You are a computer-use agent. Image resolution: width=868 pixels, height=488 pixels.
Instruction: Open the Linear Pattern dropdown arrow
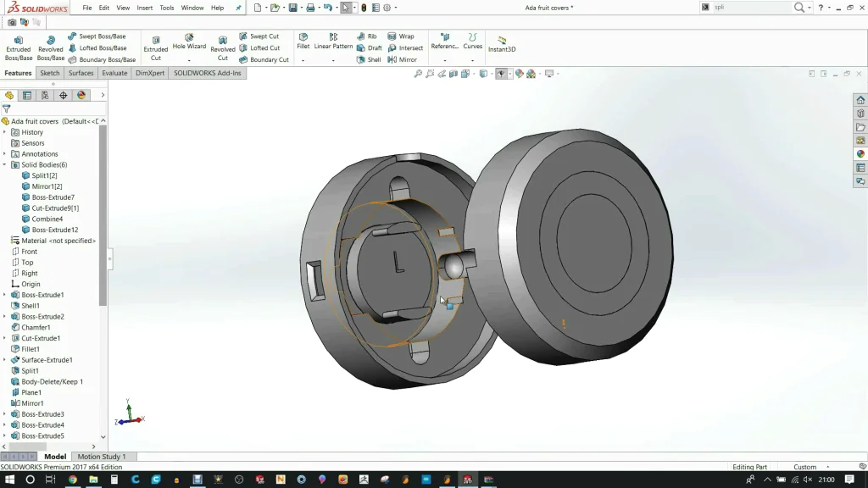click(333, 61)
